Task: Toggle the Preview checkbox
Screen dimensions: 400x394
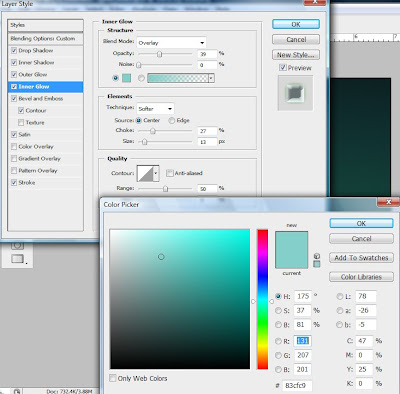Action: tap(283, 68)
